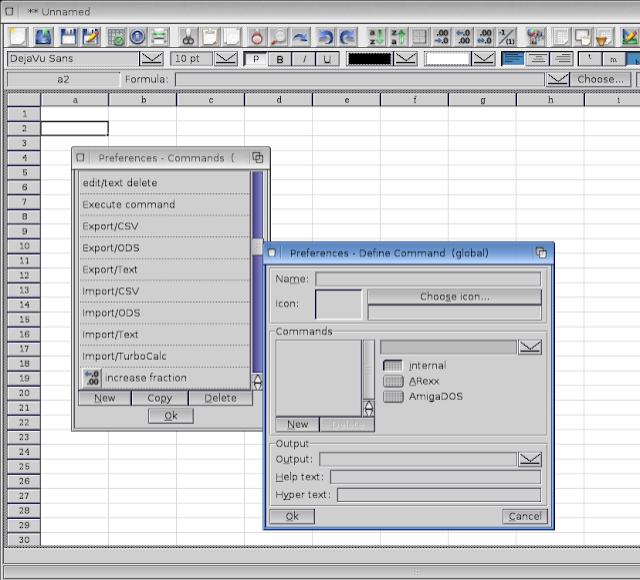This screenshot has height=580, width=640.
Task: Click the magnifier Search icon in toolbar
Action: tap(278, 37)
